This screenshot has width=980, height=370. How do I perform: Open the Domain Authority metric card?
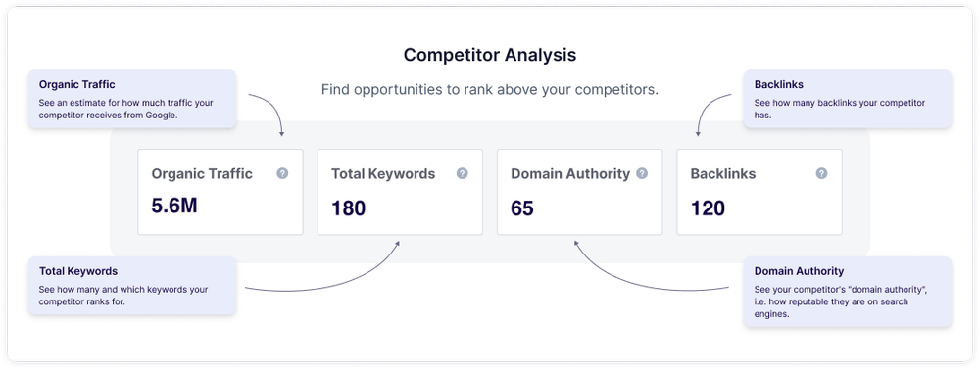(x=579, y=192)
